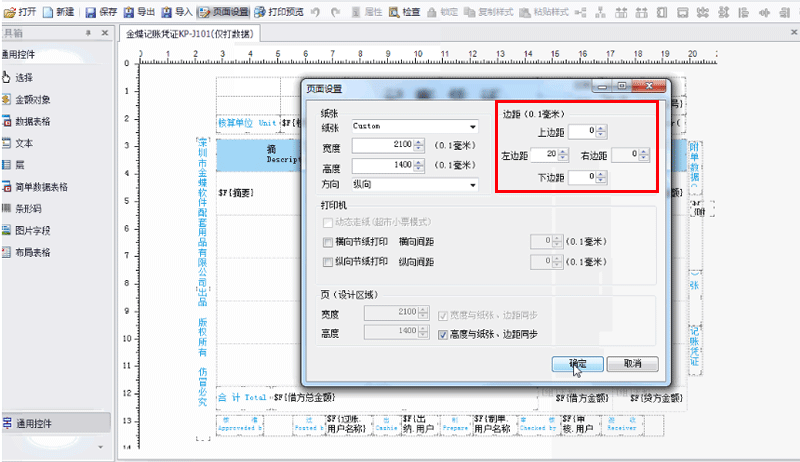Select the $F{贷方金额} field on canvas
This screenshot has height=462, width=800.
pyautogui.click(x=656, y=398)
